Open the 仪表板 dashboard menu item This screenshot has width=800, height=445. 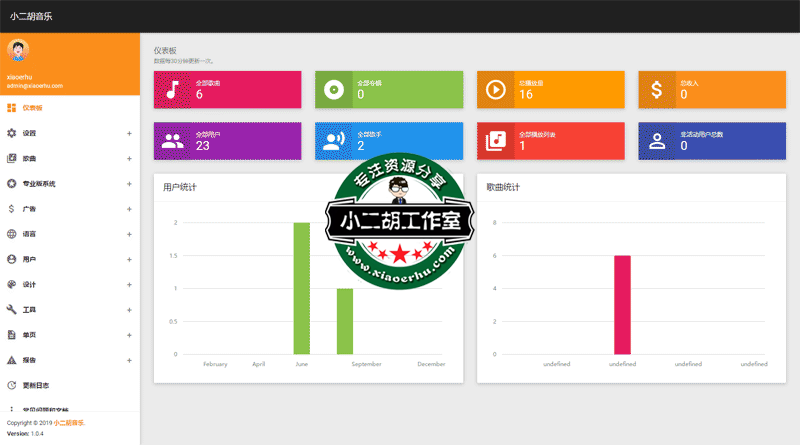click(32, 108)
